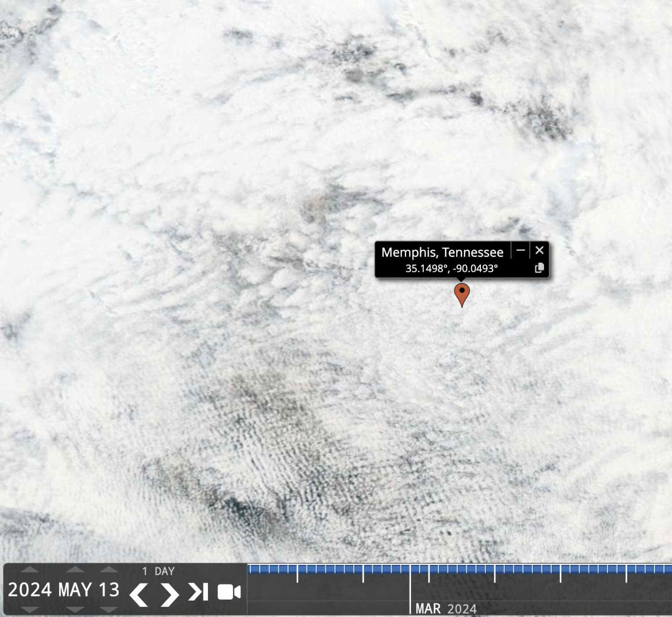Viewport: 672px width, 617px height.
Task: Open the 1 DAY interval selector
Action: pyautogui.click(x=158, y=571)
